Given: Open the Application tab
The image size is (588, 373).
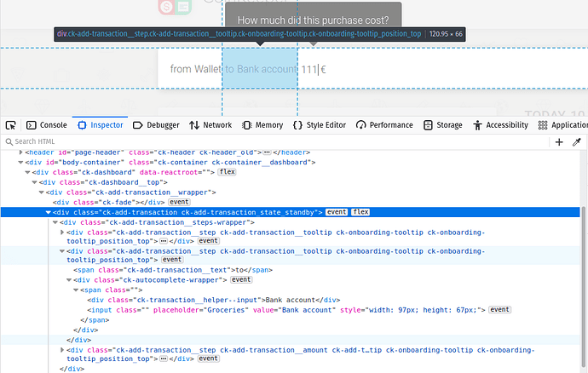Looking at the screenshot, I should click(x=562, y=125).
